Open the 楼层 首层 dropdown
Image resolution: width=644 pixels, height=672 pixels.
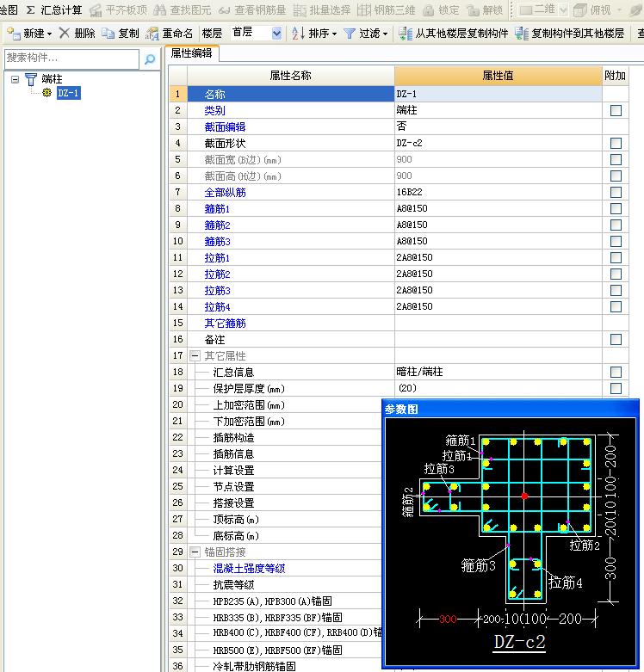[x=276, y=33]
